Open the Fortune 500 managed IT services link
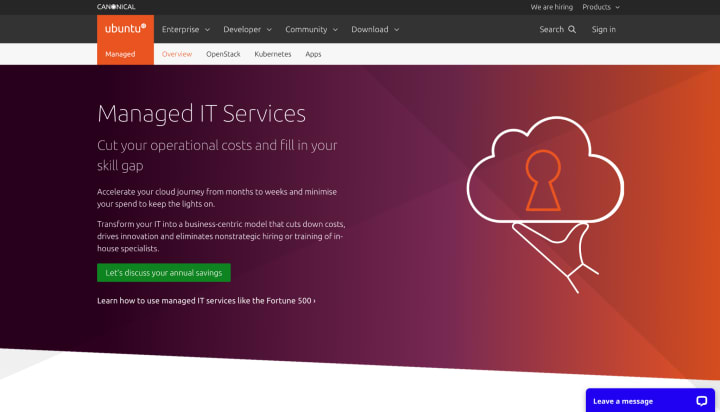The height and width of the screenshot is (412, 720). click(x=206, y=301)
